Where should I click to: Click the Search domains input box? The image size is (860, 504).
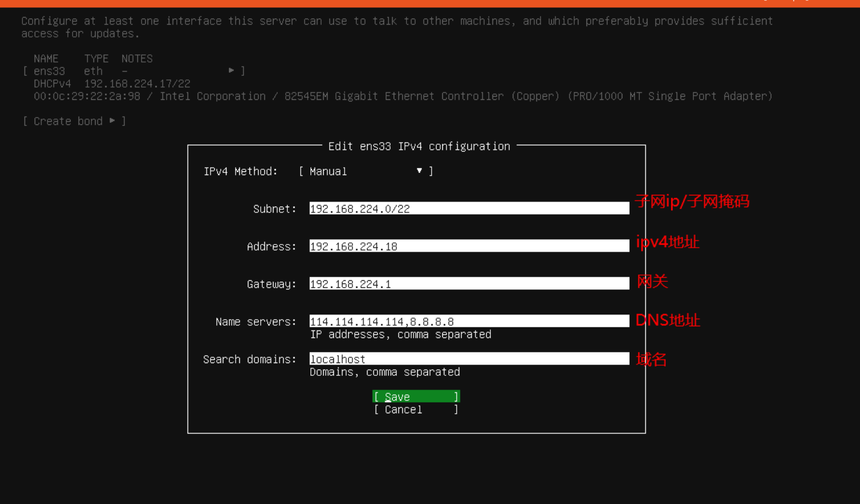pos(469,359)
